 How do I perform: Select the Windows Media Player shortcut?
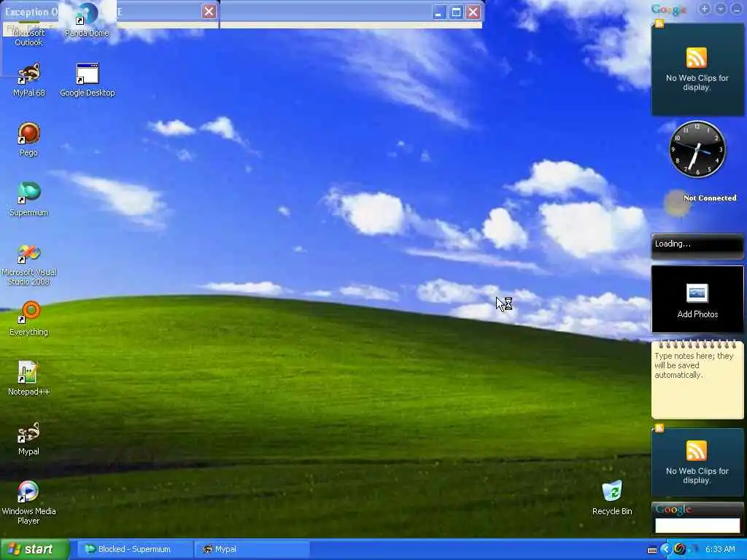pyautogui.click(x=28, y=503)
